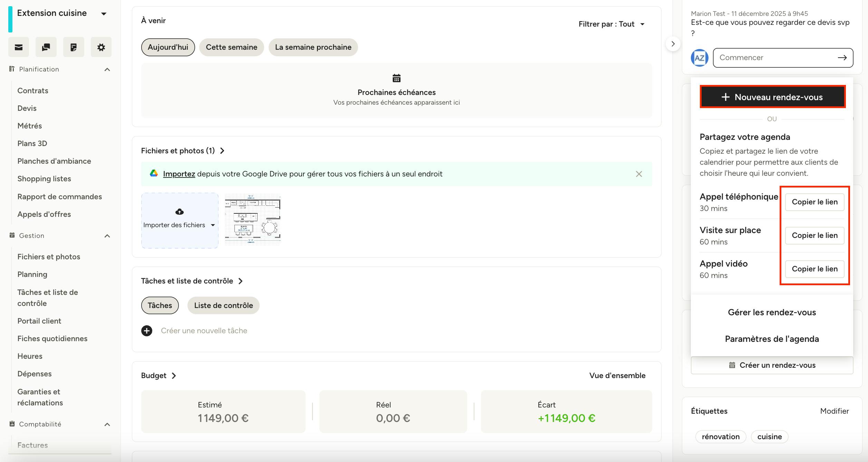Click the Nouveau rendez-vous button
This screenshot has width=868, height=462.
coord(772,97)
